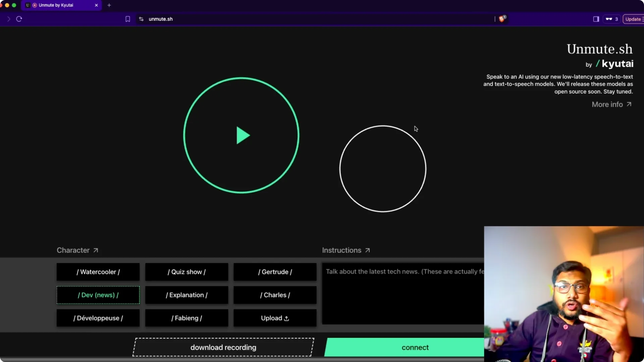Click the recording indicator on the tab

point(35,5)
